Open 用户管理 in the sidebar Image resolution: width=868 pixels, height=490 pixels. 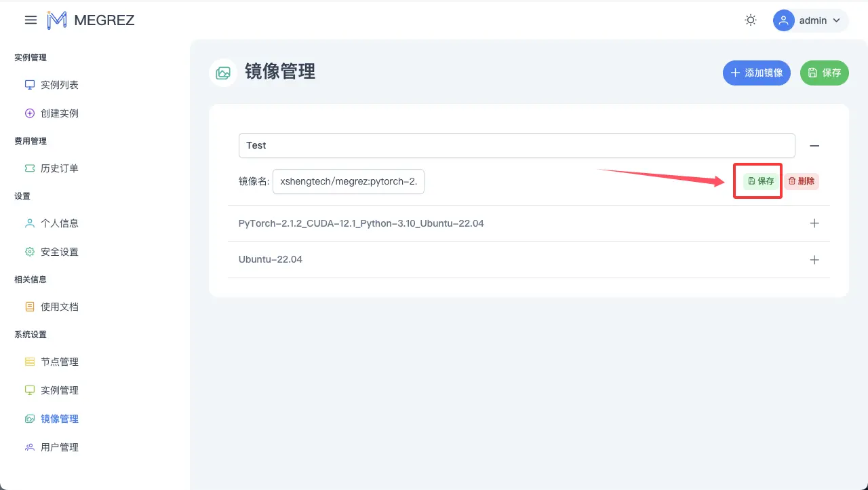tap(59, 447)
